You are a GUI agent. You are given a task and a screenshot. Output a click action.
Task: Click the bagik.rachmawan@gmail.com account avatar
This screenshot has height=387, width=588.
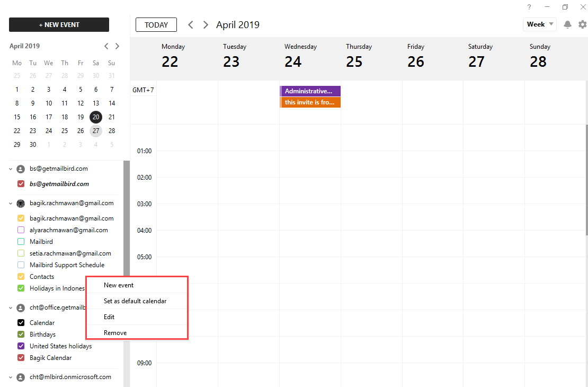20,203
